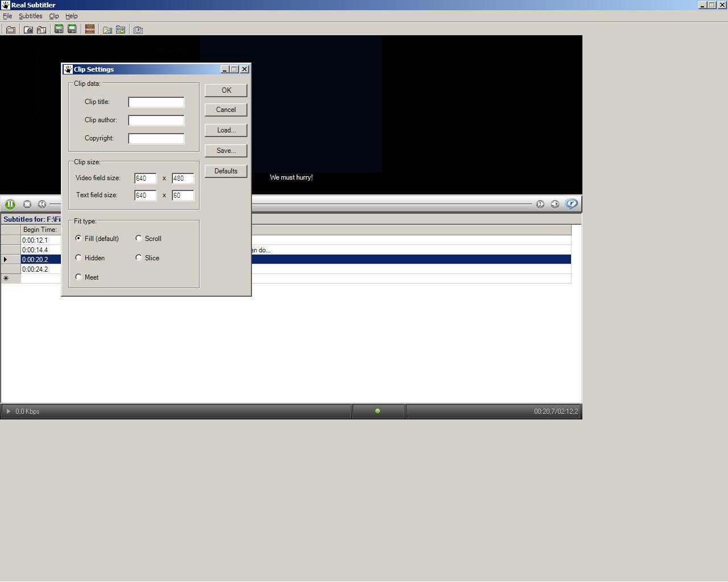
Task: Pause playback with the green pause button
Action: point(10,204)
